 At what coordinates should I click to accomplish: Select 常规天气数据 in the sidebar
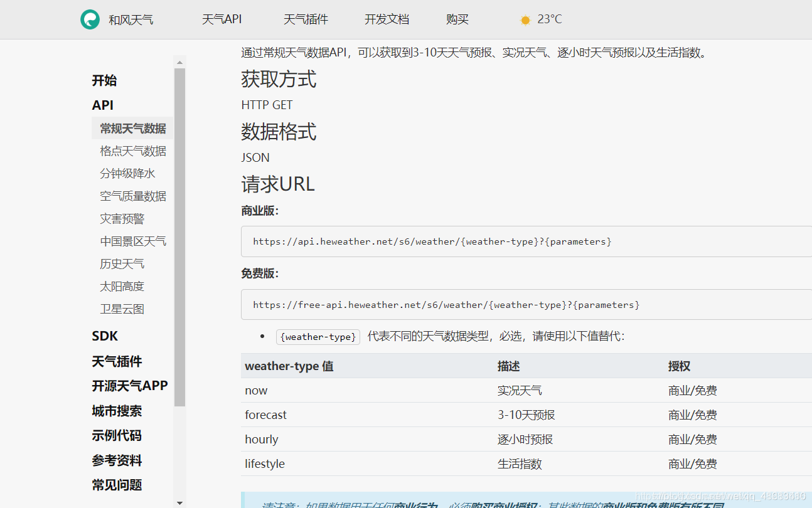[132, 128]
